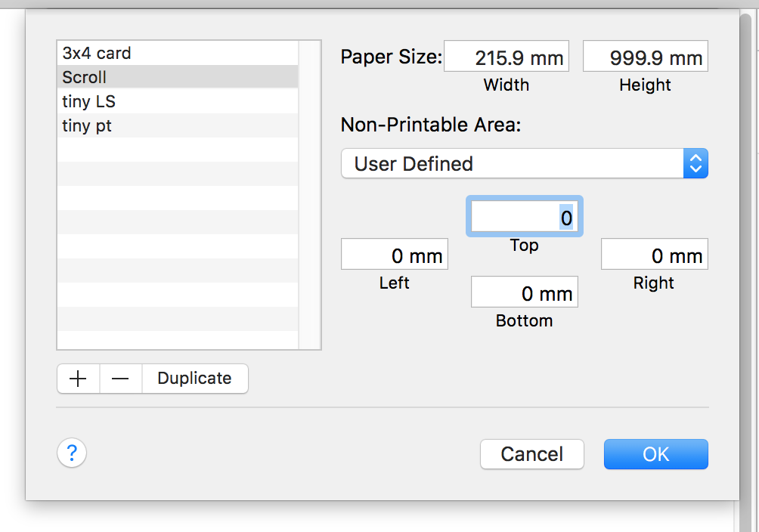Click the minus button to remove paper size

pos(120,379)
